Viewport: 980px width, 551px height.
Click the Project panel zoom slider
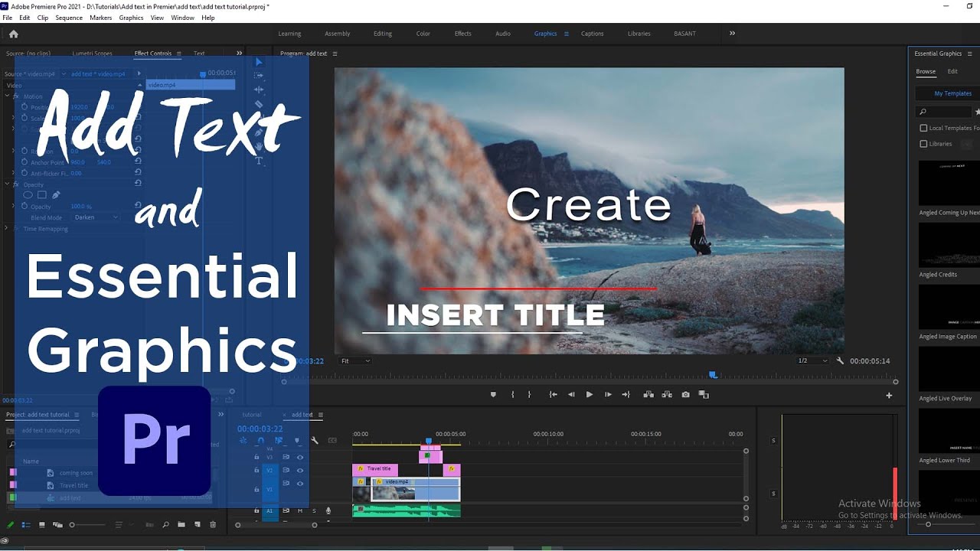point(87,525)
